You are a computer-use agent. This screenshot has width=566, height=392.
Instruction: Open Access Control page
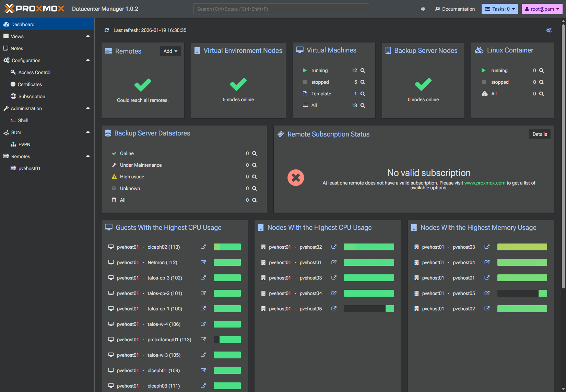tap(47, 72)
